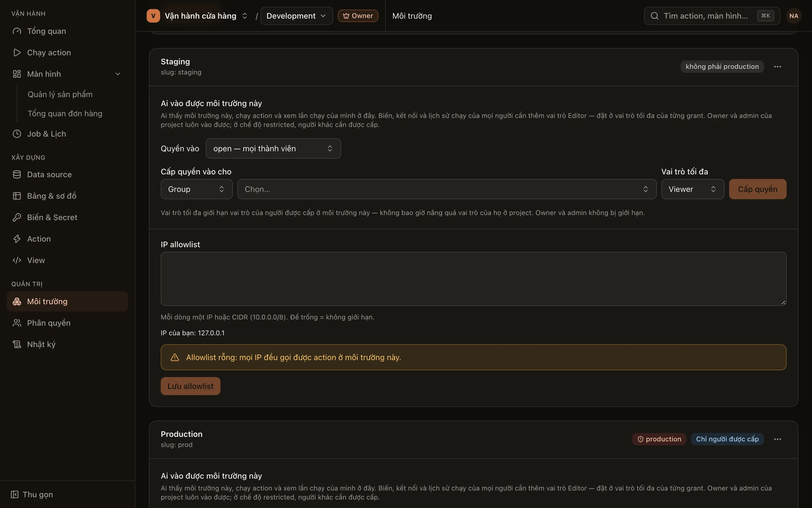This screenshot has height=508, width=812.
Task: Click 'slug: prod' text
Action: [x=176, y=445]
